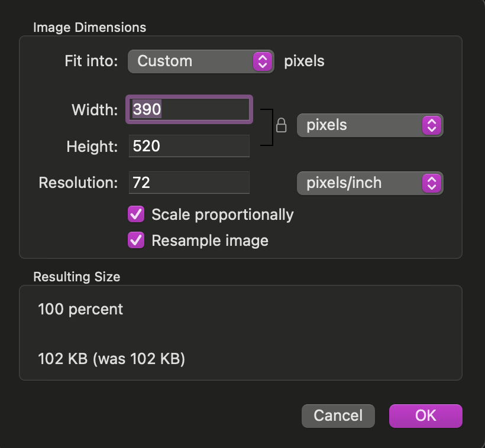The width and height of the screenshot is (485, 448).
Task: Click the 100 percent resulting size text
Action: tap(80, 309)
